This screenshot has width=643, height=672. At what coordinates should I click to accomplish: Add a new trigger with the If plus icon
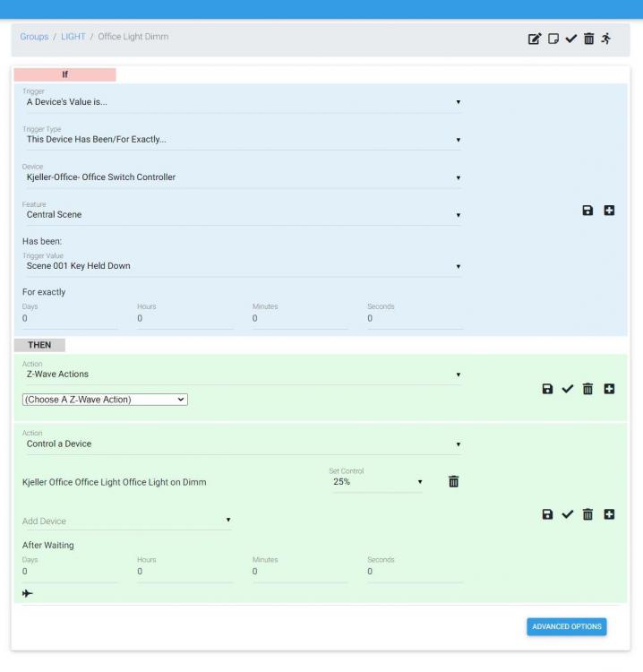coord(609,211)
